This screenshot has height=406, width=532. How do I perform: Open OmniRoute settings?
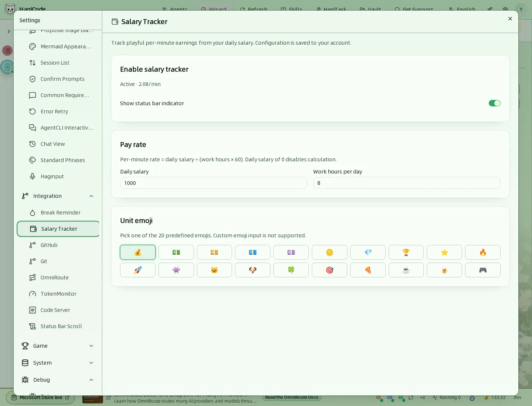click(x=58, y=278)
